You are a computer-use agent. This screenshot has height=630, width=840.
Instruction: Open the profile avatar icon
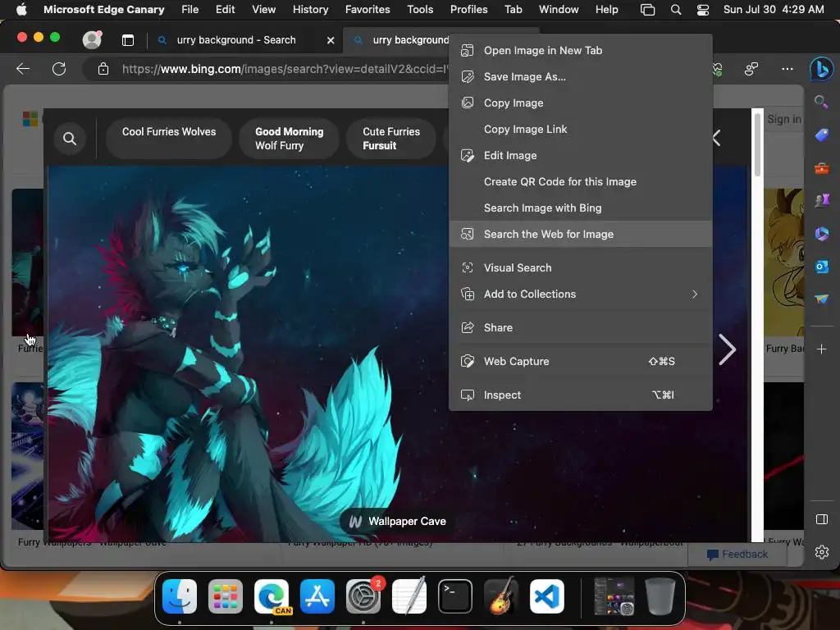coord(92,39)
